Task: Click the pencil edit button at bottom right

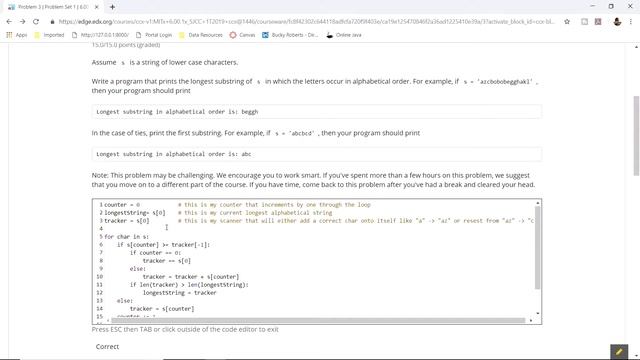Action: tap(619, 352)
